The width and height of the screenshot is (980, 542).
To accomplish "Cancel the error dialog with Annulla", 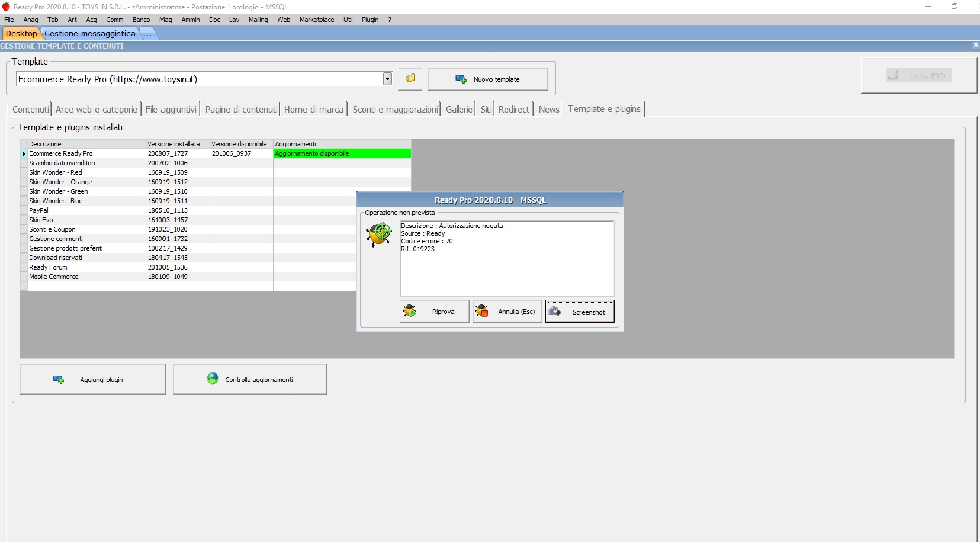I will (507, 311).
